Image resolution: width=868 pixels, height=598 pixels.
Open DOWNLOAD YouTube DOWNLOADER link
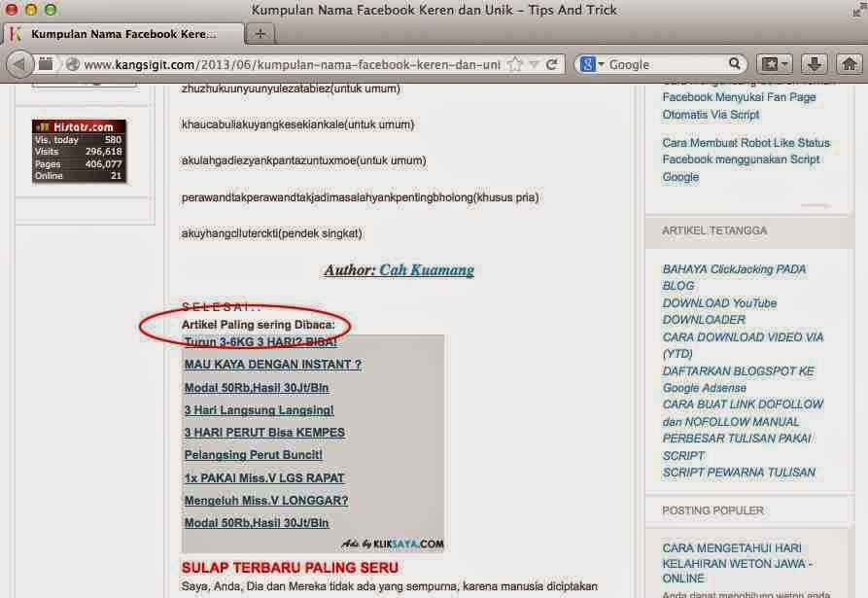tap(719, 311)
